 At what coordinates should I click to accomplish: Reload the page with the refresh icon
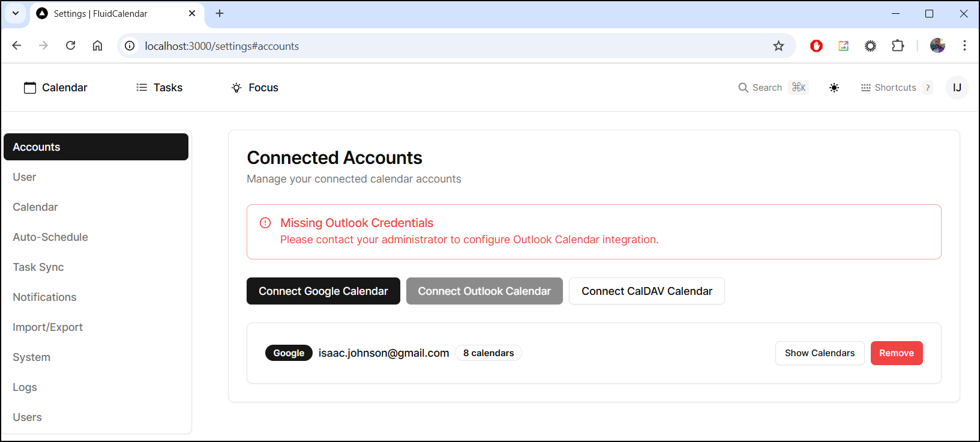click(x=70, y=46)
